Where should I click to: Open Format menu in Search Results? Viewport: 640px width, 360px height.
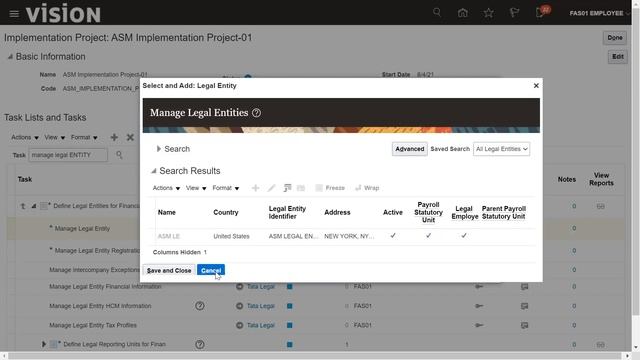(226, 188)
